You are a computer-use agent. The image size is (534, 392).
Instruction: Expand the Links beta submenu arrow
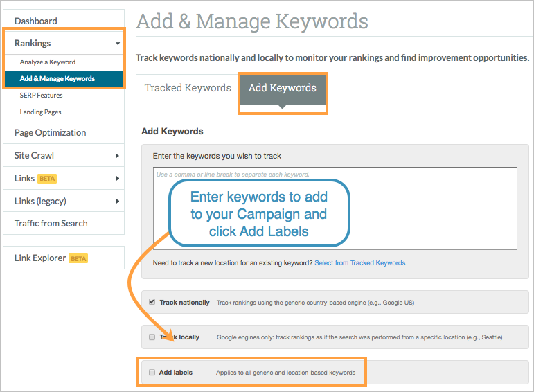tap(118, 179)
